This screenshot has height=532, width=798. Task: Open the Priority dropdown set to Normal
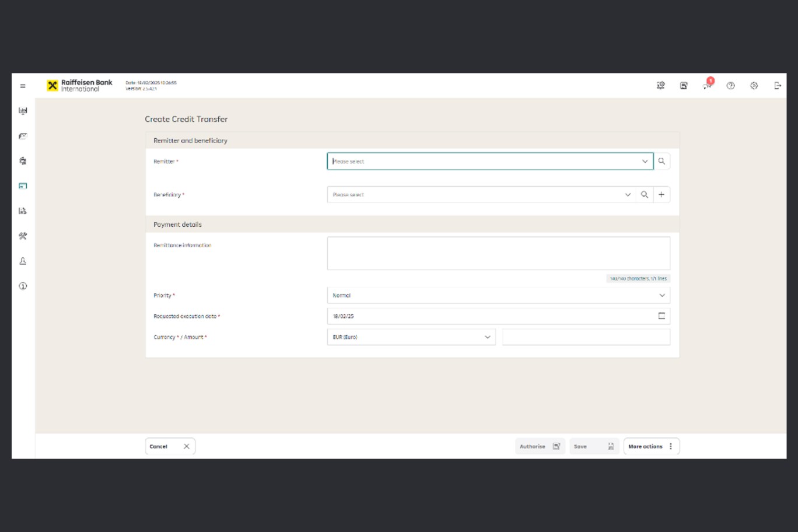click(x=499, y=296)
